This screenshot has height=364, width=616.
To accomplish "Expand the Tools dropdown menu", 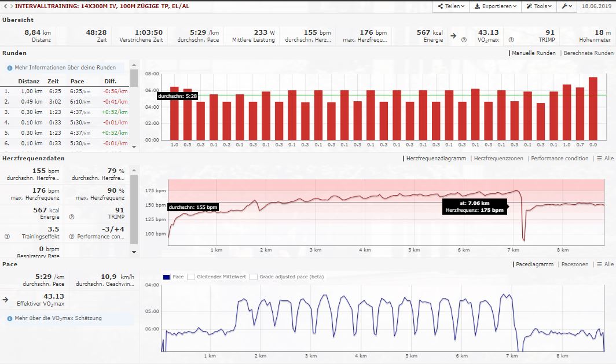I will pyautogui.click(x=538, y=6).
